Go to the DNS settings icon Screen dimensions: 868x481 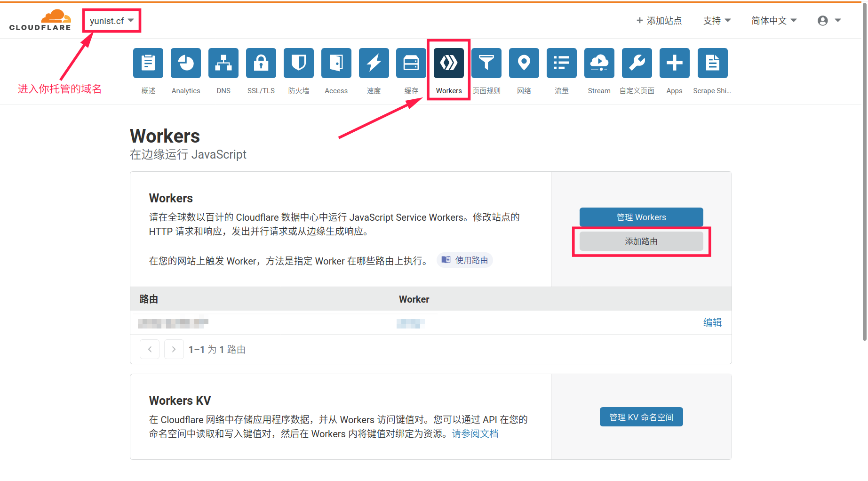click(223, 63)
